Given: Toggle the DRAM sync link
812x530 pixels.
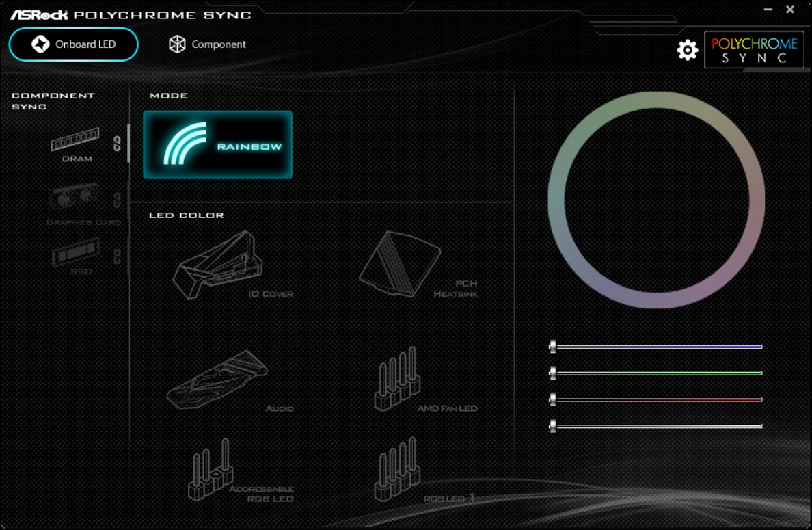Looking at the screenshot, I should tap(117, 144).
